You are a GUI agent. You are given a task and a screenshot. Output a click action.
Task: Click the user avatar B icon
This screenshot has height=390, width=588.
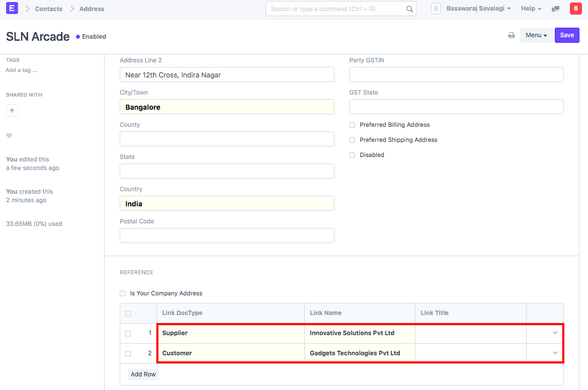(436, 9)
